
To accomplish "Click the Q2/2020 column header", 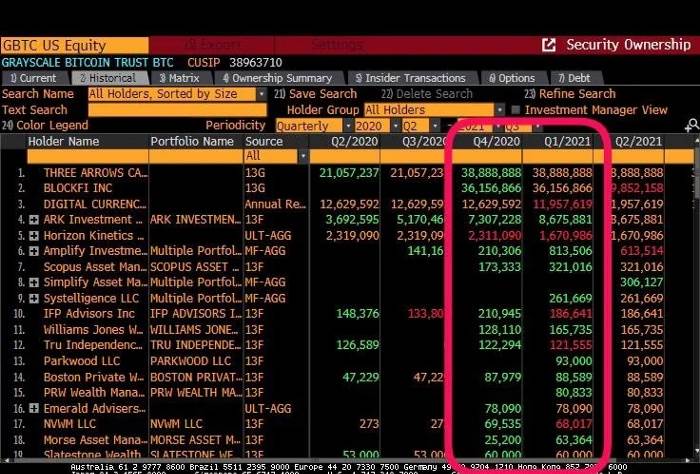I will tap(354, 141).
